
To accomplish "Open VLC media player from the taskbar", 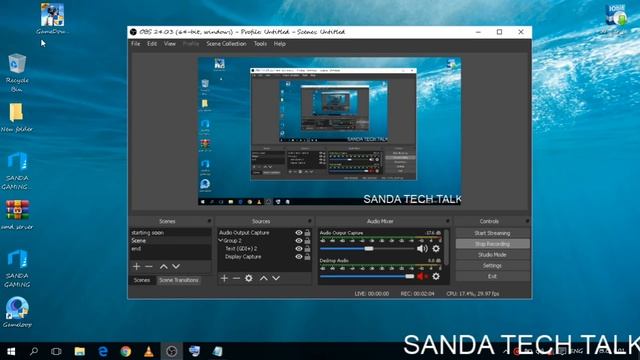I will click(149, 351).
